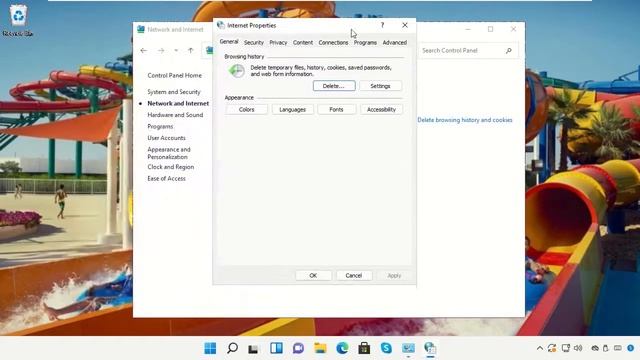Open the Fonts options
The height and width of the screenshot is (360, 640).
tap(336, 109)
